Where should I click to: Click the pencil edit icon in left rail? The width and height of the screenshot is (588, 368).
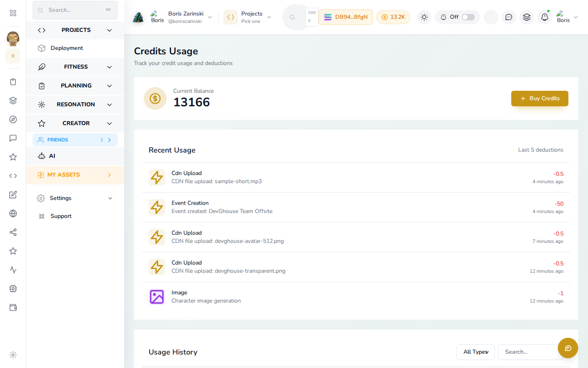point(13,195)
